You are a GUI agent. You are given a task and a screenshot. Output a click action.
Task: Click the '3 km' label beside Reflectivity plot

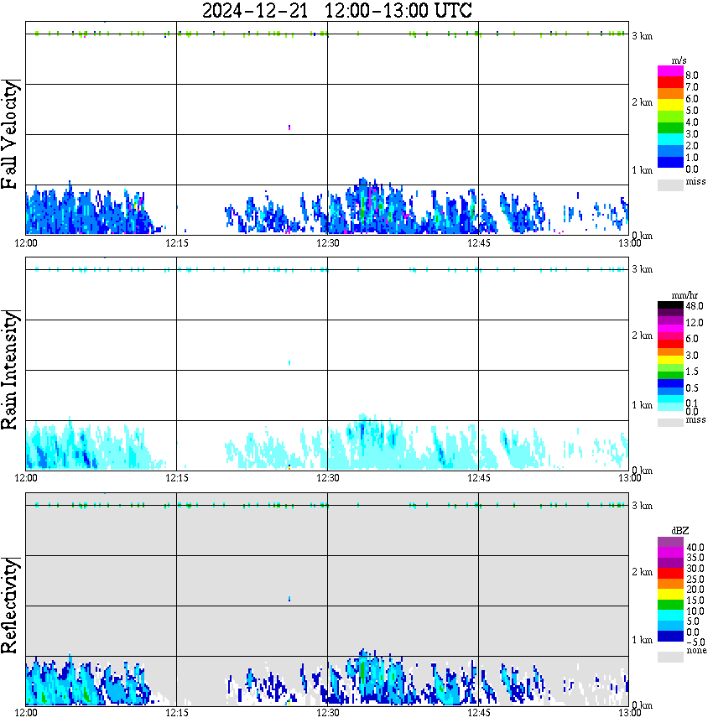[643, 506]
